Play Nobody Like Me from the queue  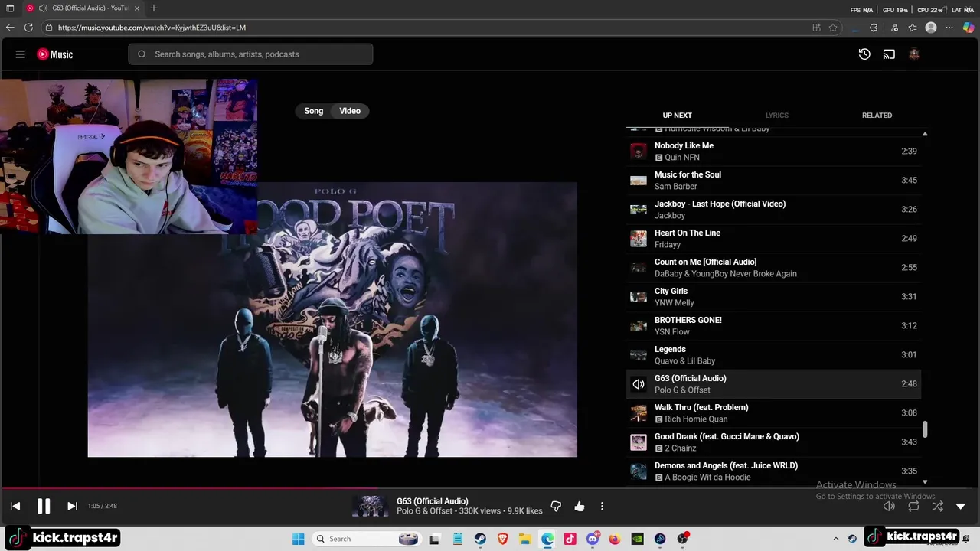pyautogui.click(x=773, y=152)
